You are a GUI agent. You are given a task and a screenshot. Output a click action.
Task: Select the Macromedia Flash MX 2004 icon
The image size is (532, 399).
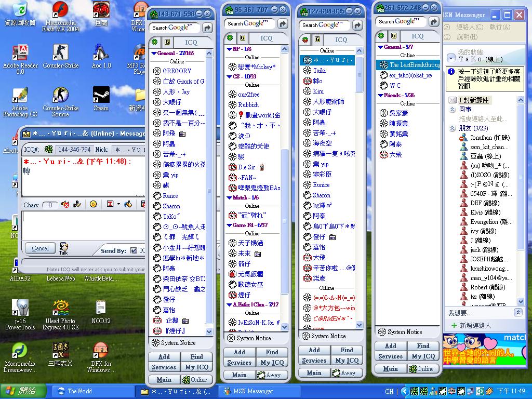(60, 17)
